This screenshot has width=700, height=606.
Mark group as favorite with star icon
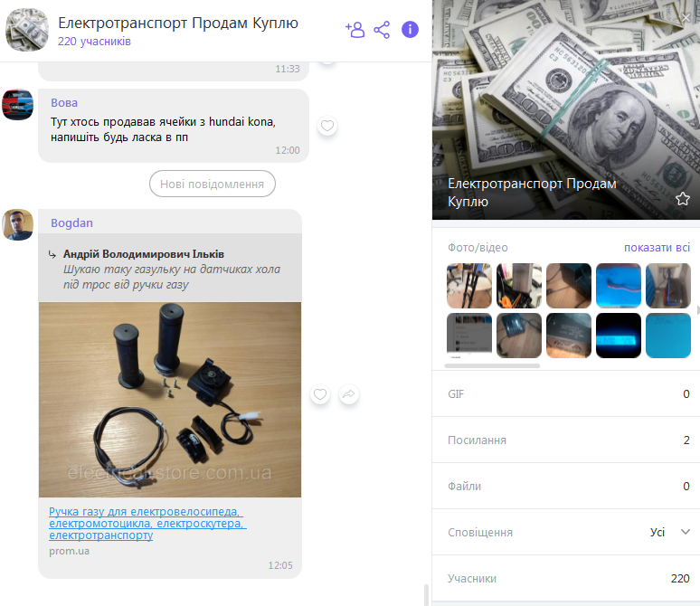[682, 199]
